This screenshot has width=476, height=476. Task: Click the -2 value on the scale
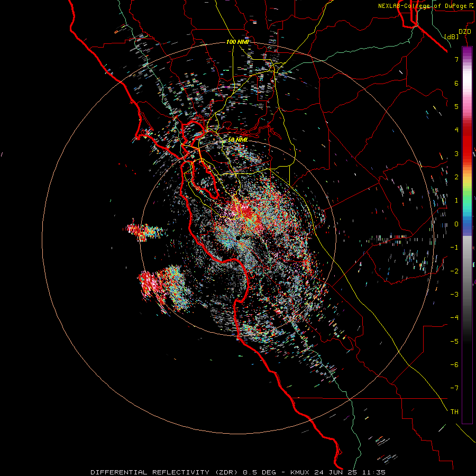pos(454,271)
